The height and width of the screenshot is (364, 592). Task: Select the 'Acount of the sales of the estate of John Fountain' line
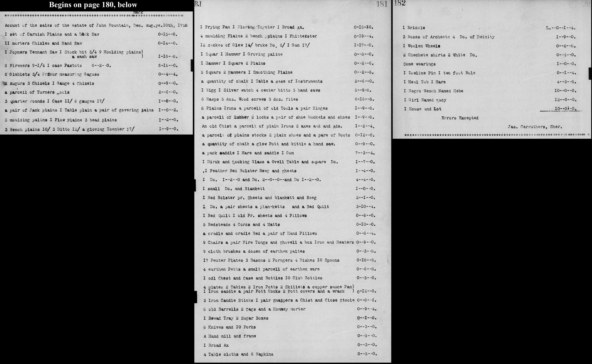pyautogui.click(x=96, y=25)
